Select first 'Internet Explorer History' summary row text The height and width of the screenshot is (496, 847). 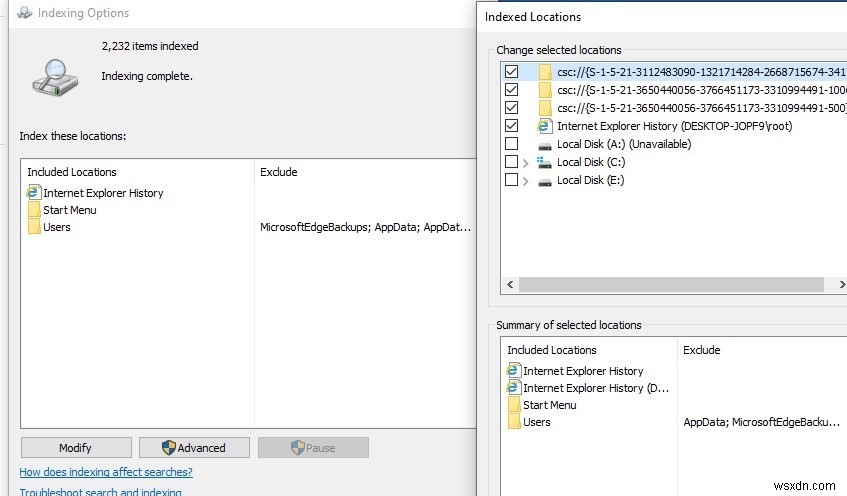click(583, 371)
